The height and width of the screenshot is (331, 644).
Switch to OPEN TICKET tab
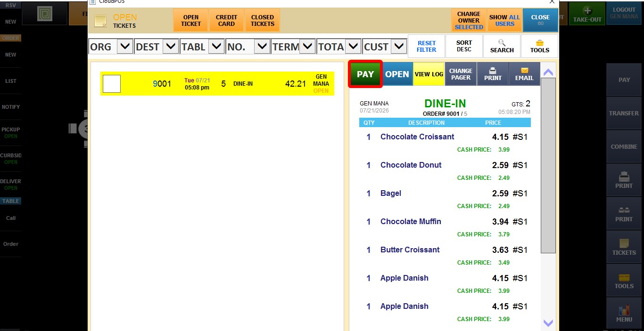(190, 21)
